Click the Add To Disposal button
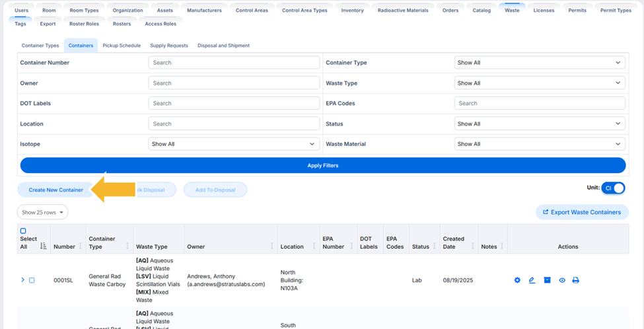 [215, 190]
